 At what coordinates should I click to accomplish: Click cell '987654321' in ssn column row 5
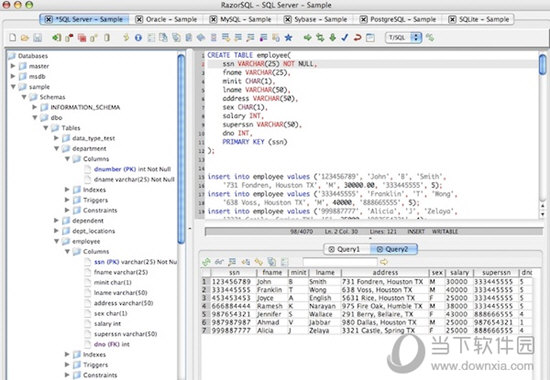[231, 314]
